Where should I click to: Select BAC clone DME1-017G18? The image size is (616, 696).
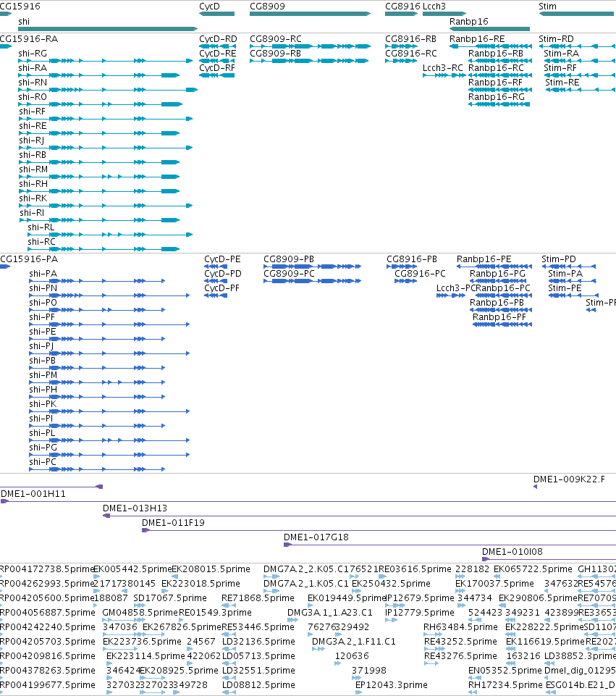click(450, 545)
